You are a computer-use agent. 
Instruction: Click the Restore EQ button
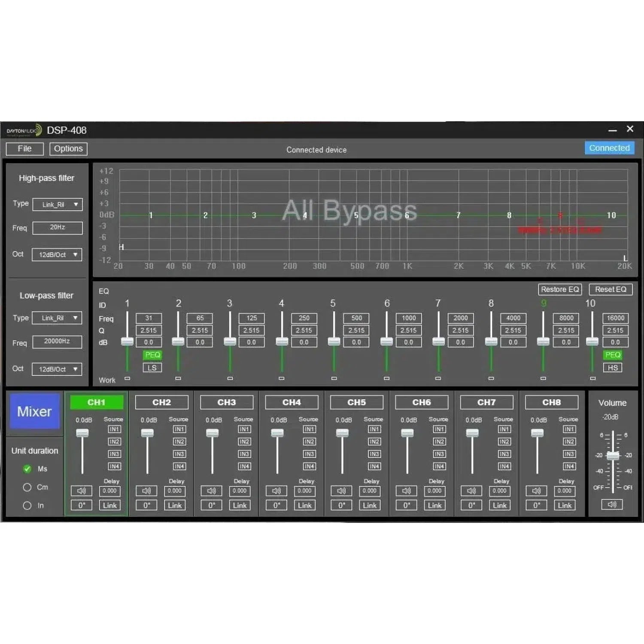[560, 289]
